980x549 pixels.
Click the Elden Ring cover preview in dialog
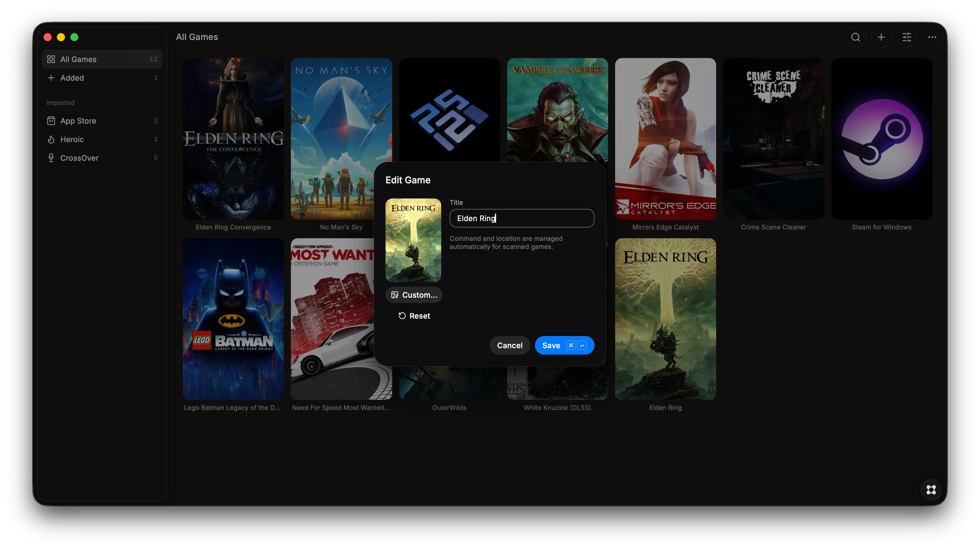413,240
